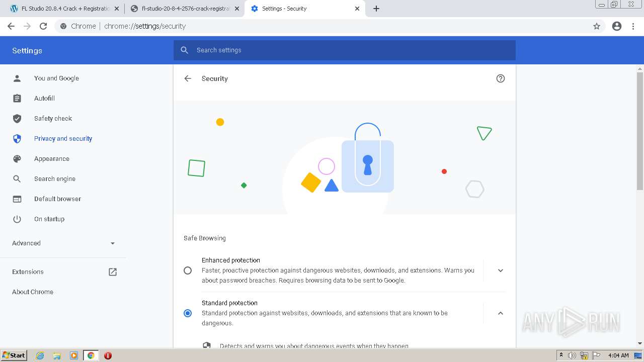The height and width of the screenshot is (362, 644).
Task: Reload the page with the refresh icon
Action: click(43, 26)
